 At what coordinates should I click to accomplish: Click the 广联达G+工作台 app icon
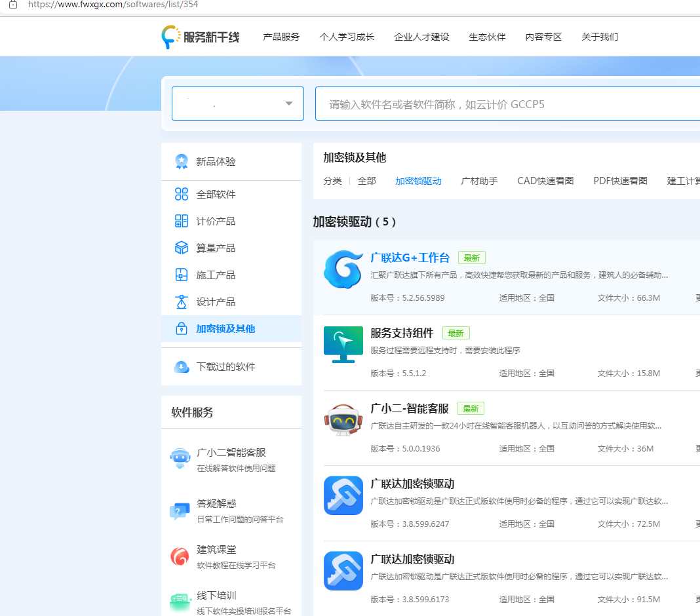tap(343, 269)
